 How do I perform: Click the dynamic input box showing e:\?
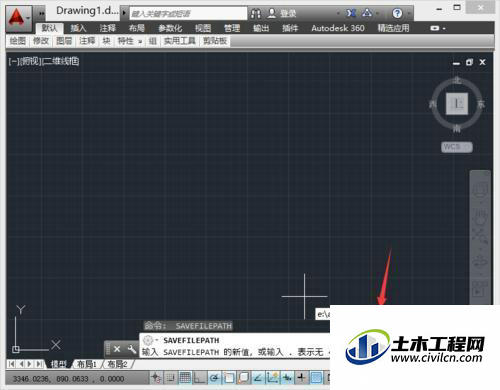[323, 314]
